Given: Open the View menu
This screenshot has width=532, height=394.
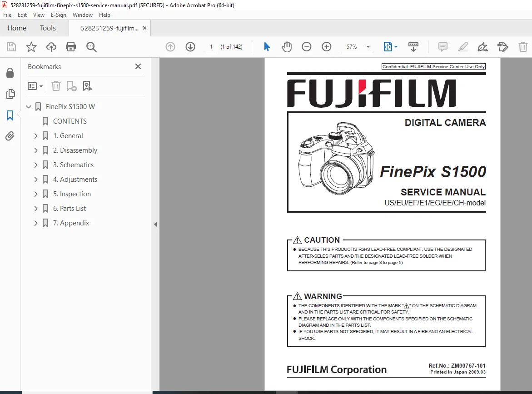Looking at the screenshot, I should coord(39,15).
